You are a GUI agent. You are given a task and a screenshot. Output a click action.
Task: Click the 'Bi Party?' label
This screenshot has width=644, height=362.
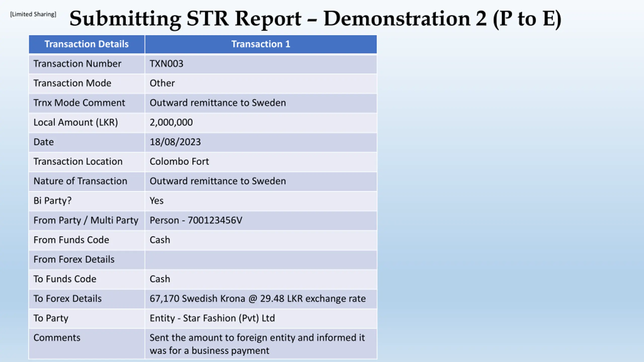point(53,201)
